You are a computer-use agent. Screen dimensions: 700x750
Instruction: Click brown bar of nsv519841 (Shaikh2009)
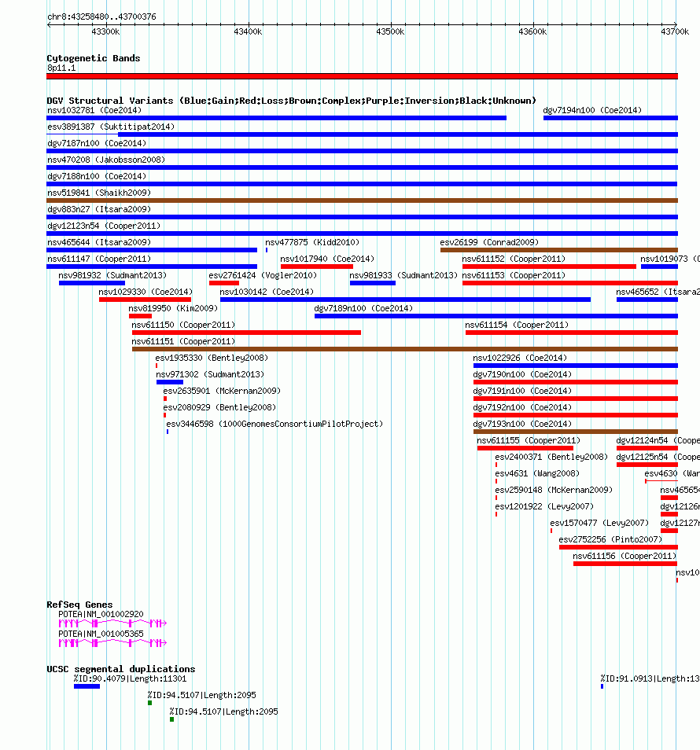pos(363,200)
